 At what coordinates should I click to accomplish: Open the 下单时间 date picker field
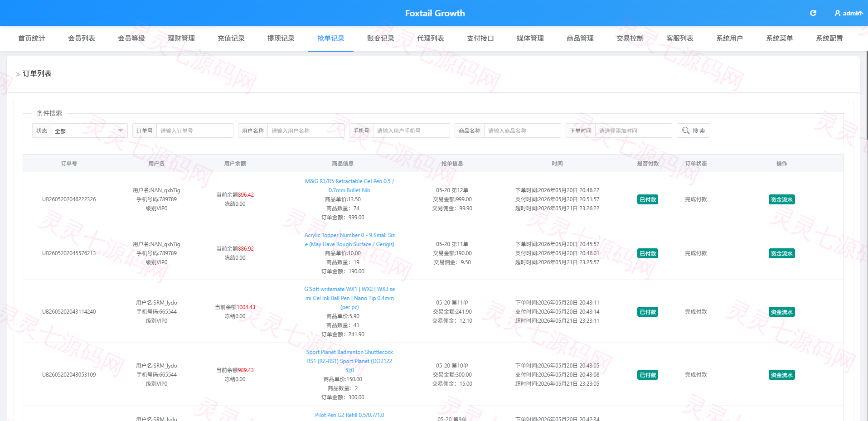coord(633,131)
